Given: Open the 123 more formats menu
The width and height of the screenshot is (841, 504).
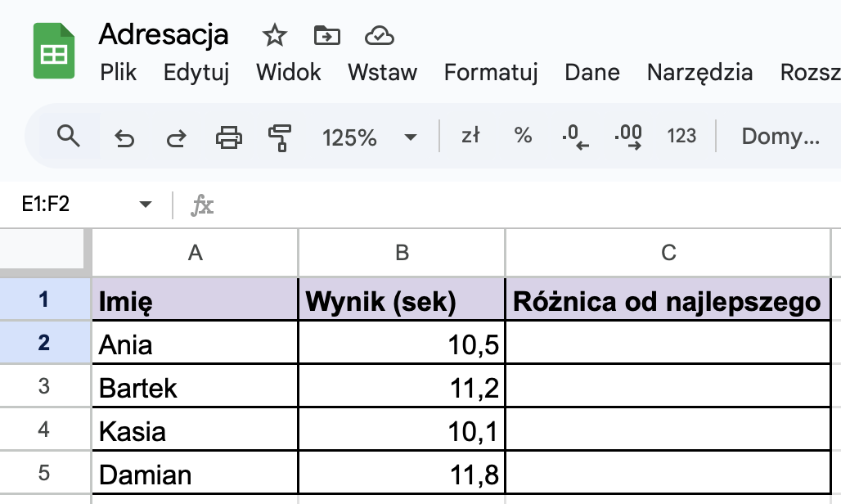Looking at the screenshot, I should point(681,136).
